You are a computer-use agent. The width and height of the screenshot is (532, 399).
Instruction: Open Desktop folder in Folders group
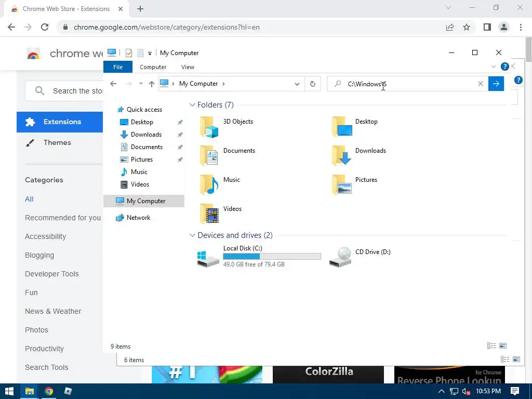(x=355, y=127)
